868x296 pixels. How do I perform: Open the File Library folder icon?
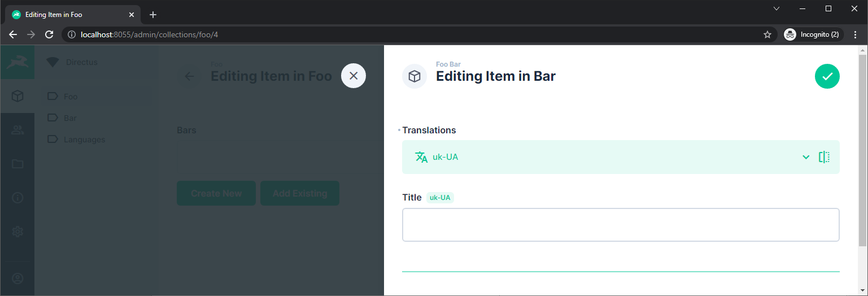coord(18,164)
